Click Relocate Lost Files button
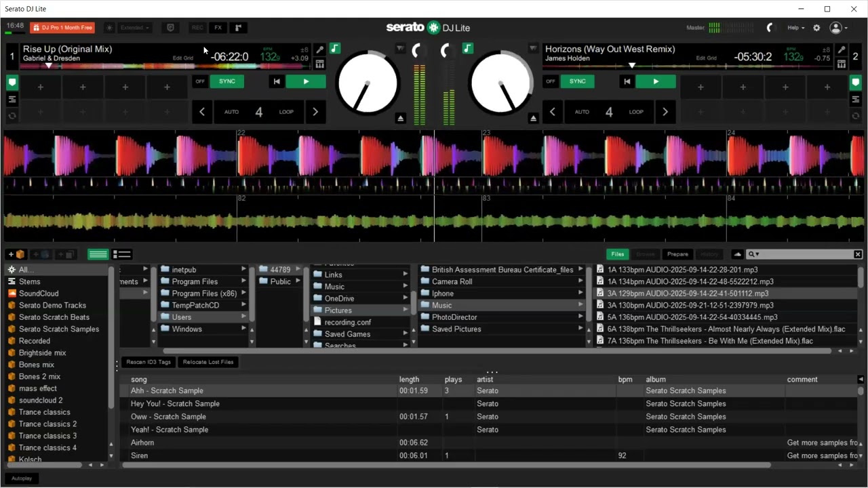The width and height of the screenshot is (868, 488). [x=208, y=362]
